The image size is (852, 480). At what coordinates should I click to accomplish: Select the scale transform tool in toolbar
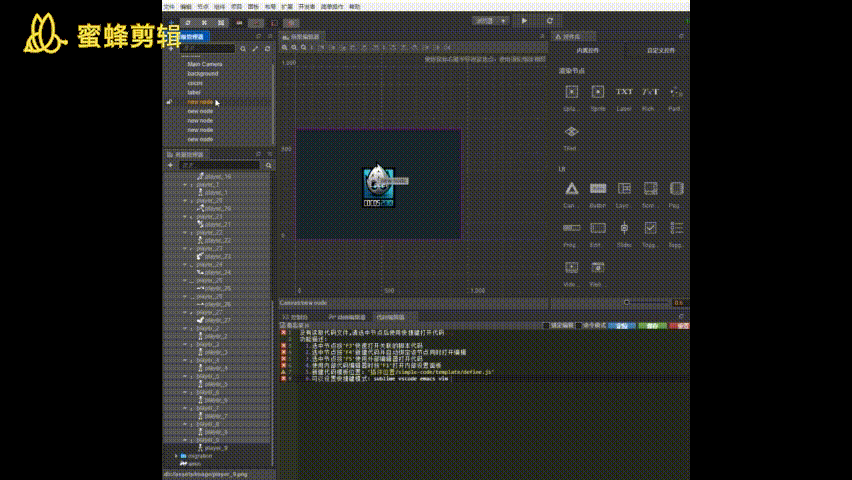[x=204, y=22]
